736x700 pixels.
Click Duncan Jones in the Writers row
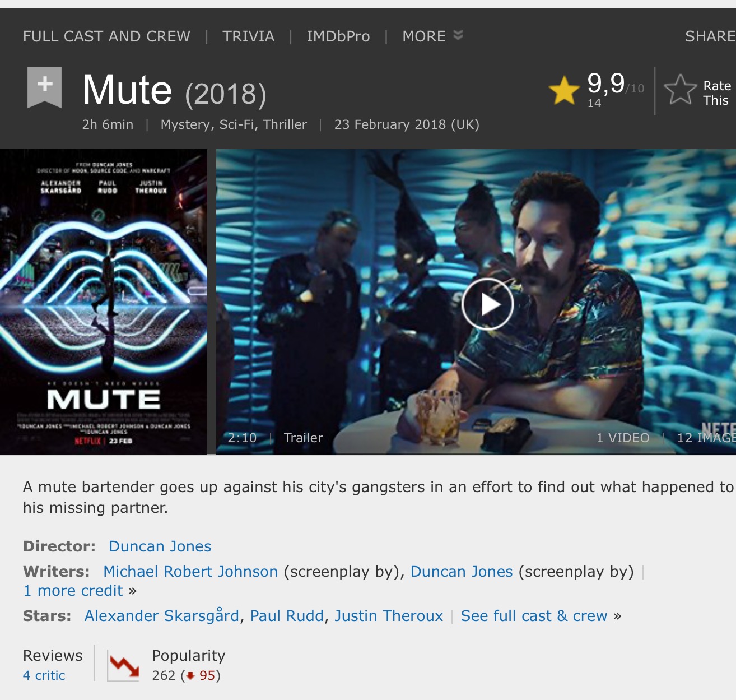pos(462,572)
